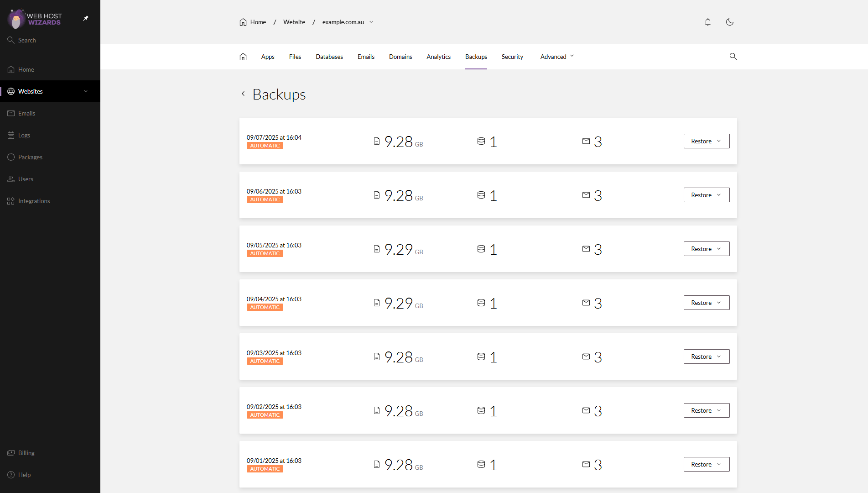Open the Advanced navigation dropdown
The width and height of the screenshot is (868, 493).
click(x=556, y=56)
